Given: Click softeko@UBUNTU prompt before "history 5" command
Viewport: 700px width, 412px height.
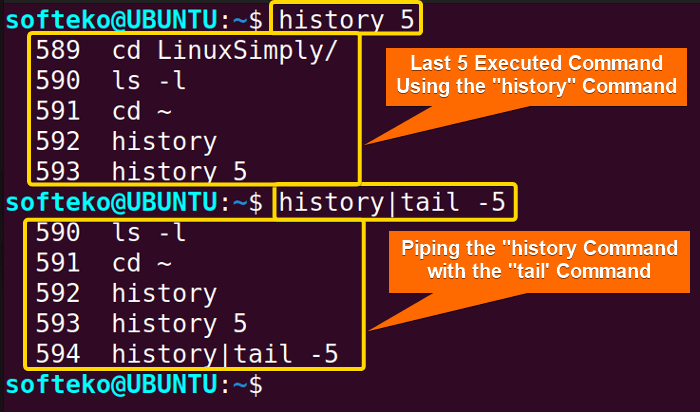Looking at the screenshot, I should 134,20.
